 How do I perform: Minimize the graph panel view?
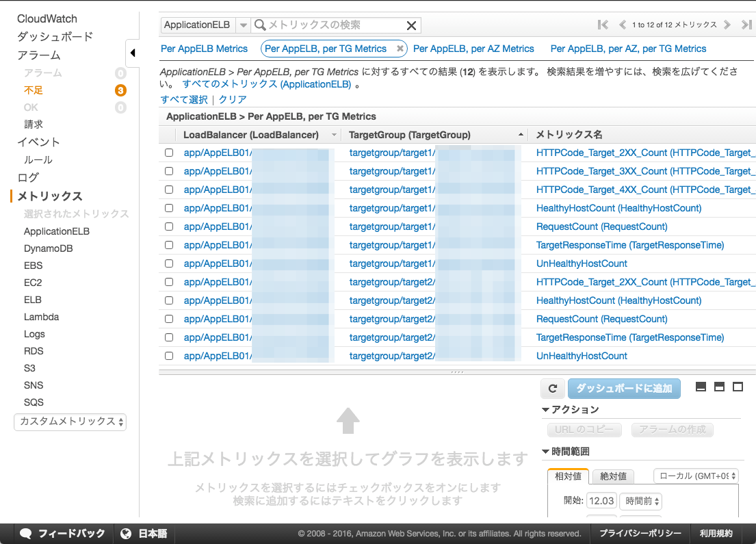click(x=701, y=387)
